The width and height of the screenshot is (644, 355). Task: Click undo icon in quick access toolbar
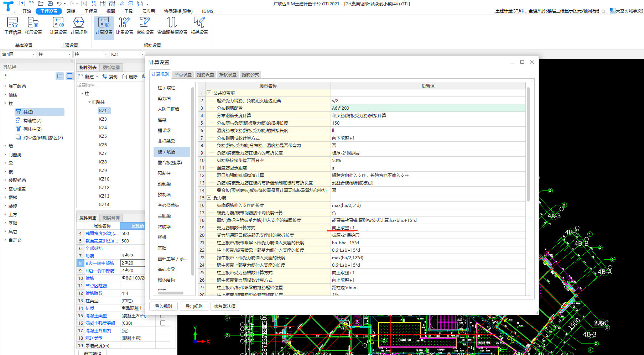click(x=59, y=4)
